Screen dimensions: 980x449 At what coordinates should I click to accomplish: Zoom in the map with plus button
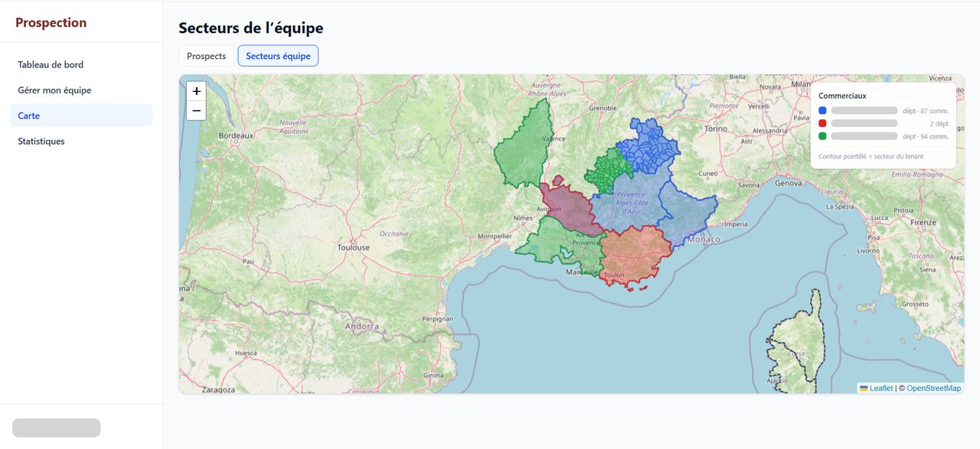(197, 91)
